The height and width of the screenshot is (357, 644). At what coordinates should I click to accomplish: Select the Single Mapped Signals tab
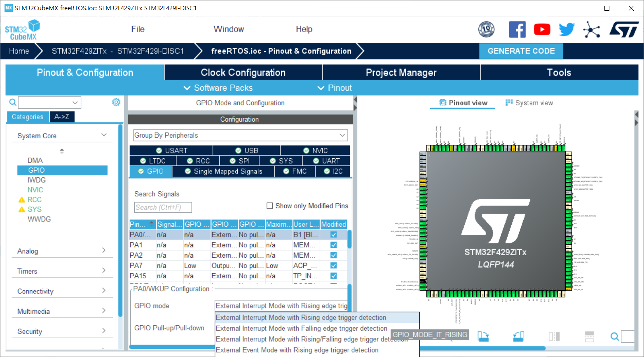tap(223, 171)
